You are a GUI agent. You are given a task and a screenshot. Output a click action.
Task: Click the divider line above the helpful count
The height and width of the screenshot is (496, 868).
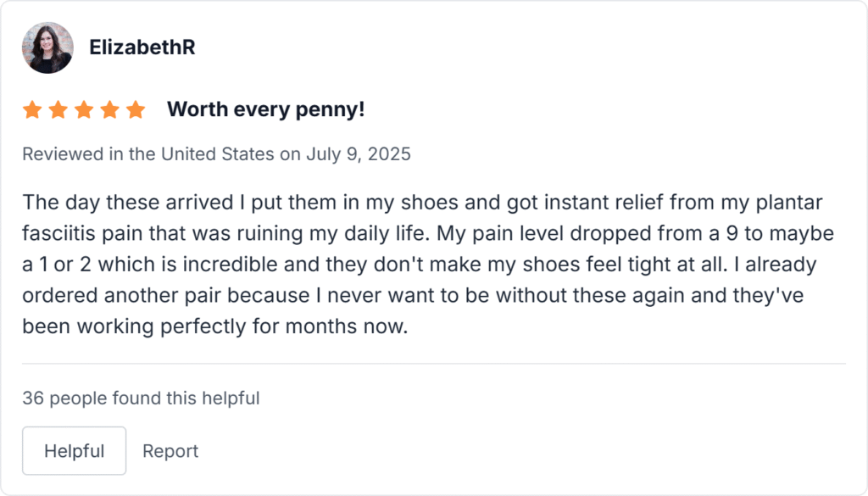[x=434, y=364]
